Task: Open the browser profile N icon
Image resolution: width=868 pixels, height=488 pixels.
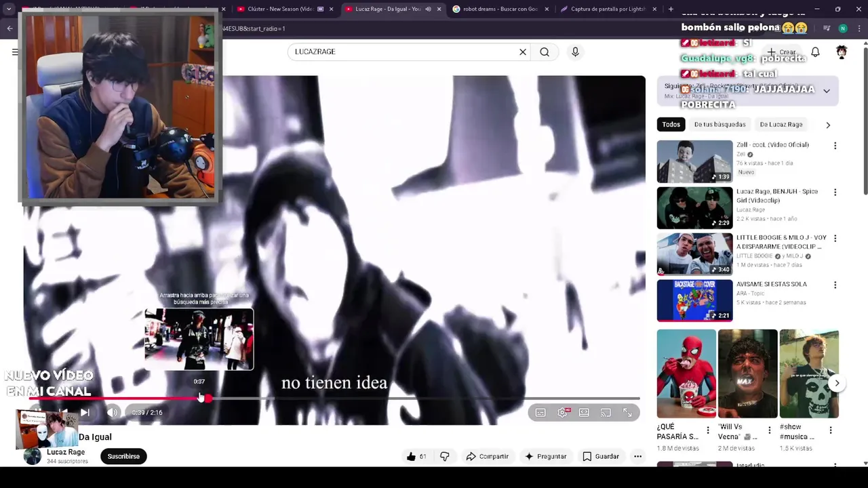Action: pos(843,28)
